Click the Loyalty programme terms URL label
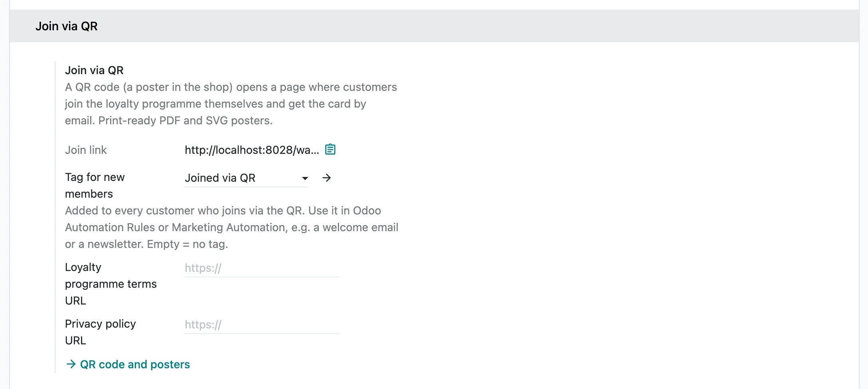This screenshot has width=868, height=389. [111, 284]
